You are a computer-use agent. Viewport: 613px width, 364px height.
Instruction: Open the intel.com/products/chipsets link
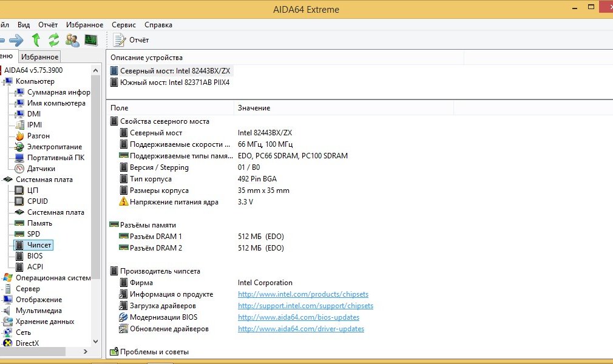click(x=303, y=294)
